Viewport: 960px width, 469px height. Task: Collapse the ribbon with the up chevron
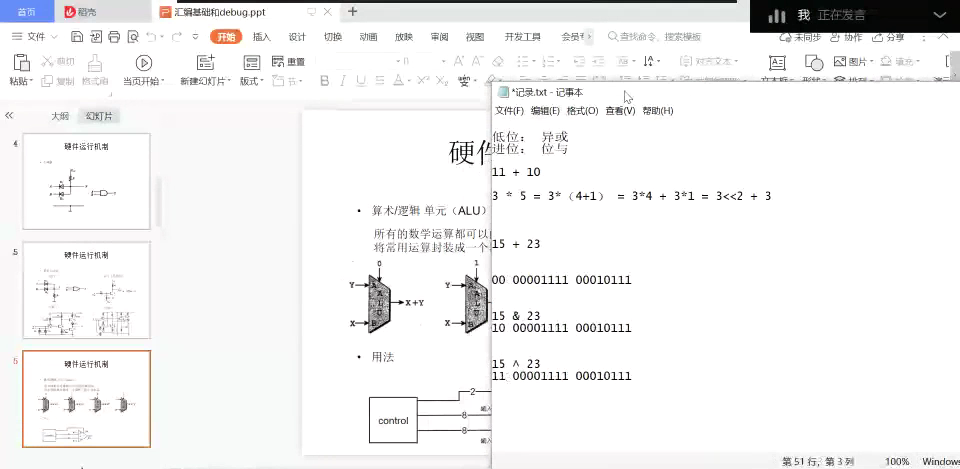(943, 37)
